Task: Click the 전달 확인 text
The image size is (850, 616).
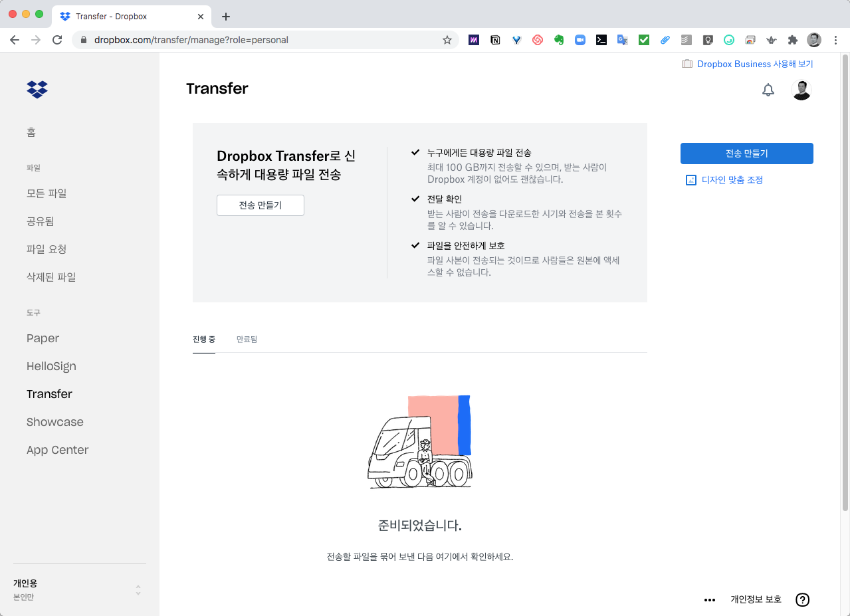Action: click(x=445, y=199)
